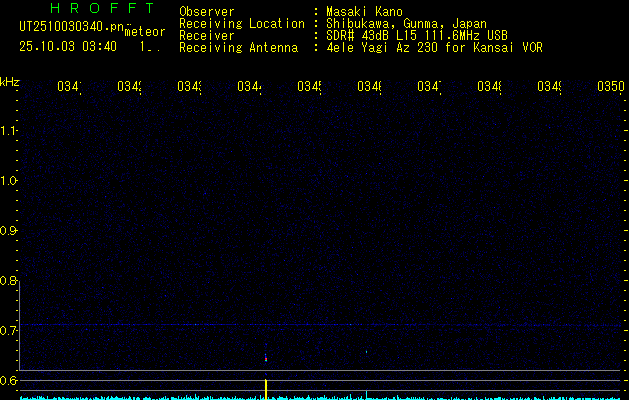
Task: Click the 0.8 frequency axis label
Action: tap(9, 281)
